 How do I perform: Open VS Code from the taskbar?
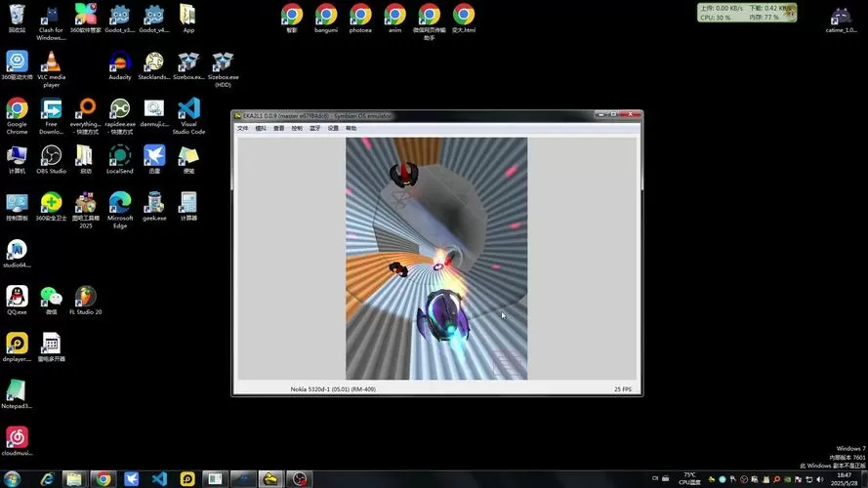[159, 478]
